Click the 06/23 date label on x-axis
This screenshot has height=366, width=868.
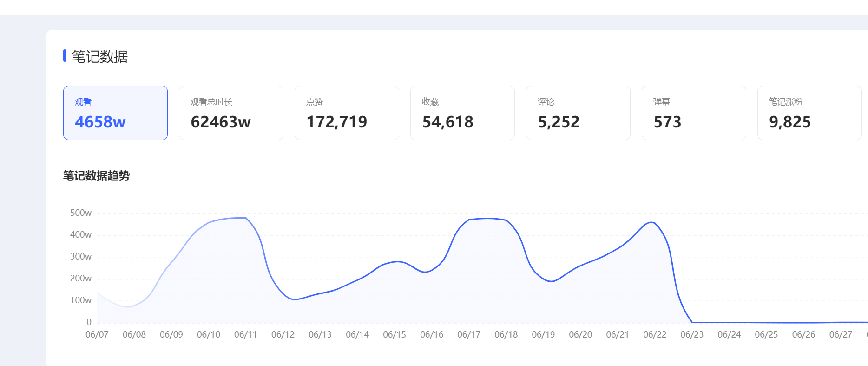[x=692, y=335]
